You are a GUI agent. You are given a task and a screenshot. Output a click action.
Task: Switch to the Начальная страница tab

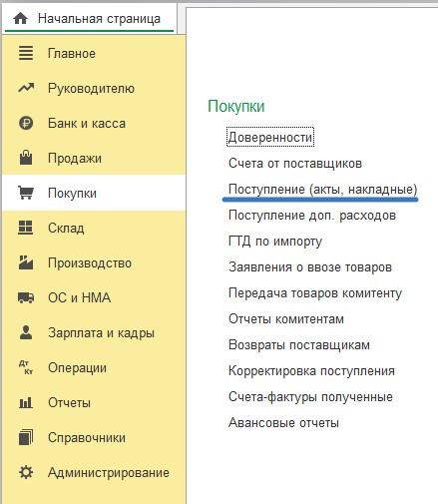point(89,19)
